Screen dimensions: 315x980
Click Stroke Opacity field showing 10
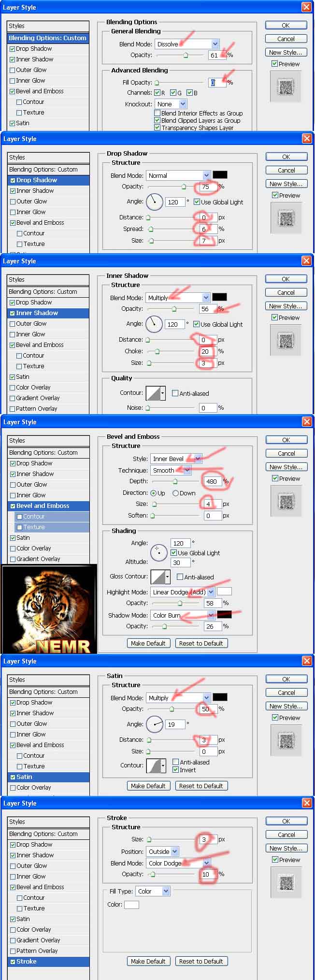(x=208, y=874)
